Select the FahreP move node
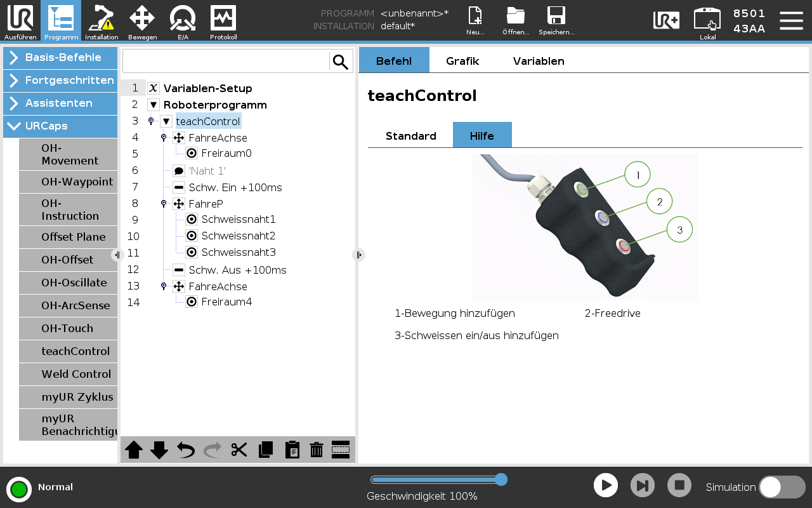The width and height of the screenshot is (812, 508). [206, 204]
